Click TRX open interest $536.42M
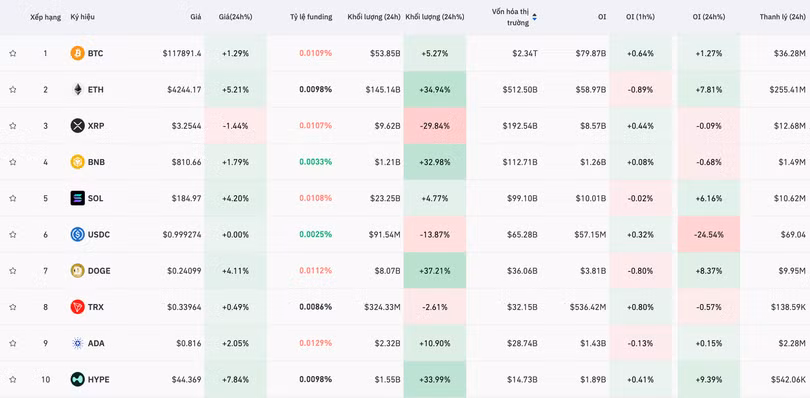The image size is (810, 398). pyautogui.click(x=588, y=307)
